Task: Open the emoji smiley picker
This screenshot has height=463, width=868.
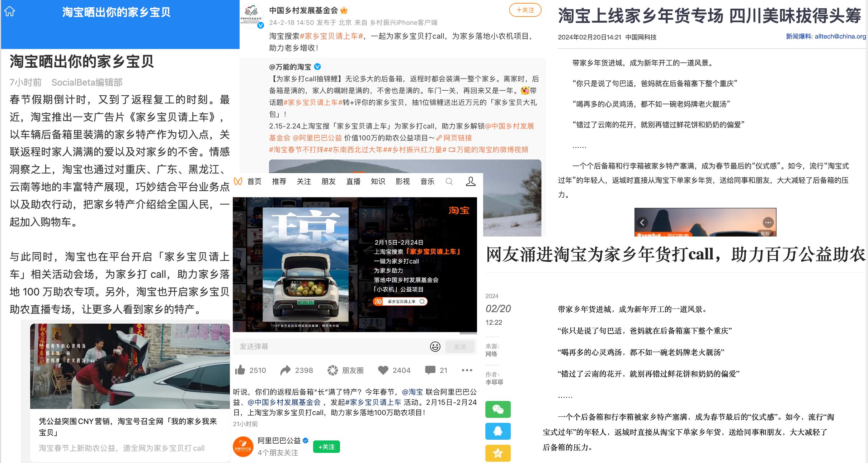Action: (x=435, y=347)
